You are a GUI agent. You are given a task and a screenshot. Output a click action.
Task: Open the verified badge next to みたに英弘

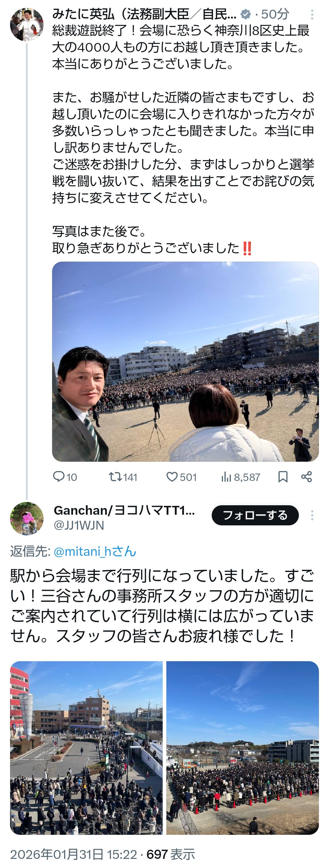coord(246,14)
